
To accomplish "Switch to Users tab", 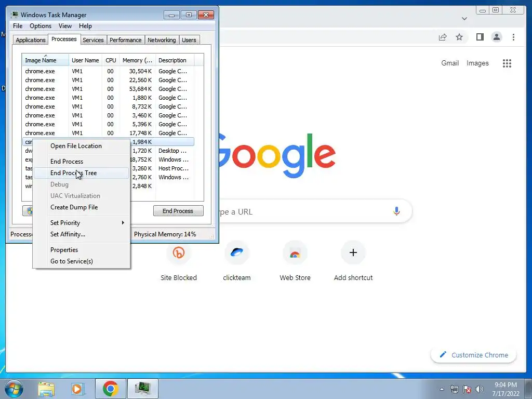I will click(189, 40).
